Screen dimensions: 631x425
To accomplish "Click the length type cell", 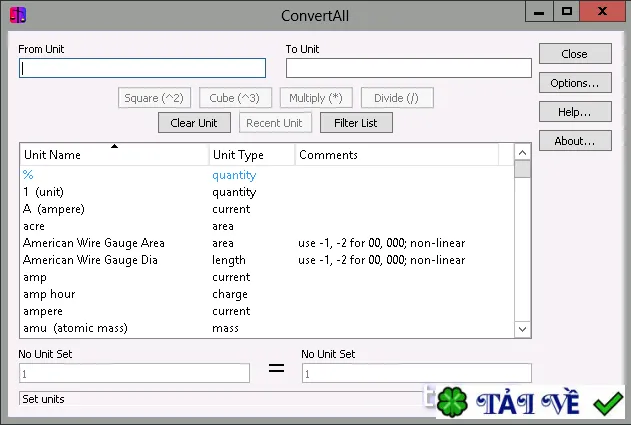I will pyautogui.click(x=229, y=260).
